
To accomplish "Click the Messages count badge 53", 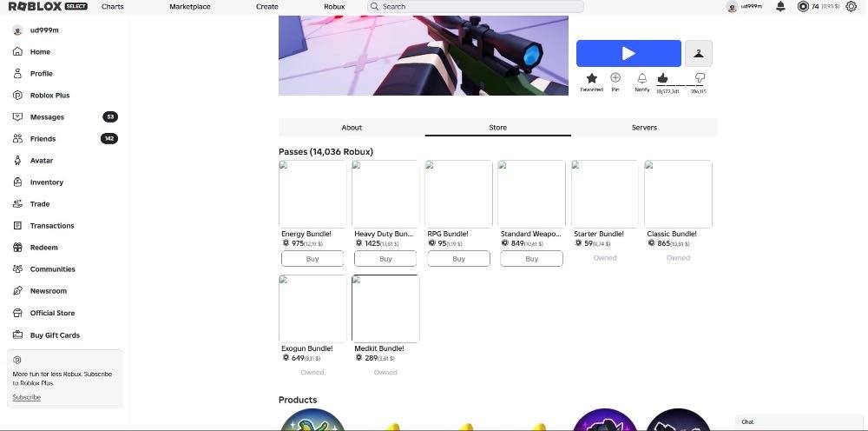I will pyautogui.click(x=110, y=117).
